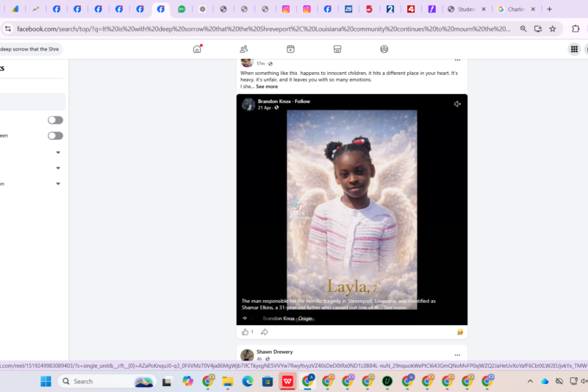
Task: Expand post text with 'See more' link
Action: pyautogui.click(x=267, y=87)
